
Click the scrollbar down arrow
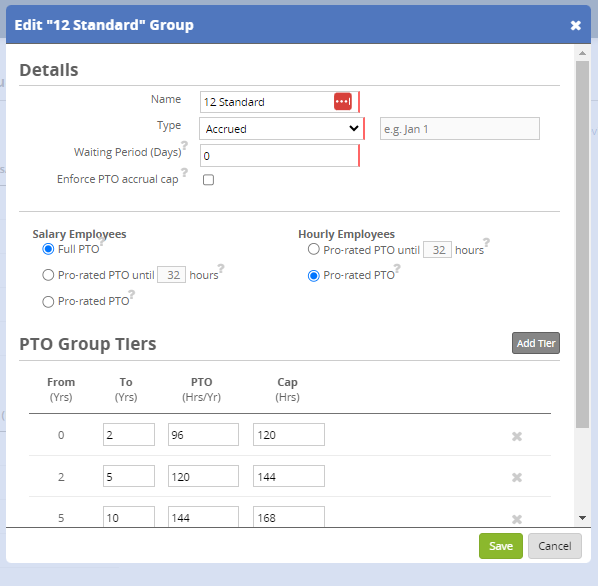(x=582, y=518)
